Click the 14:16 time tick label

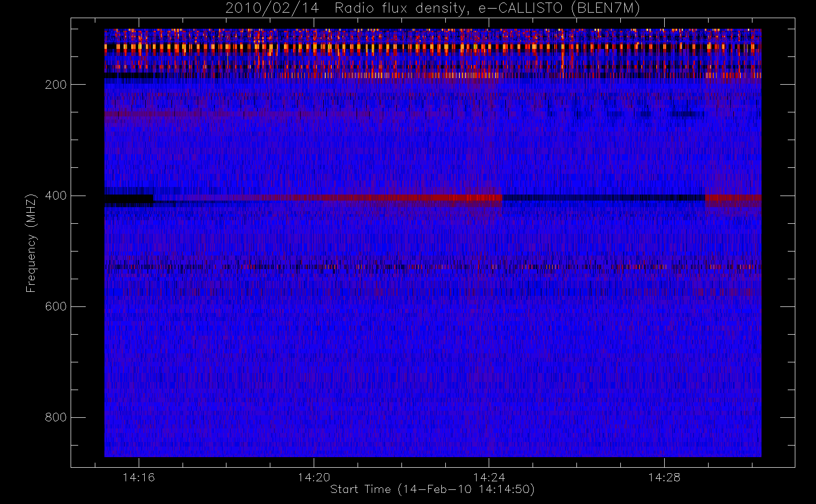[139, 477]
